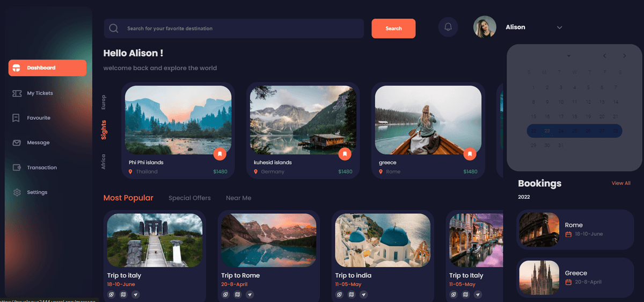Viewport: 644px width, 302px height.
Task: Open Settings from the sidebar
Action: click(x=37, y=192)
